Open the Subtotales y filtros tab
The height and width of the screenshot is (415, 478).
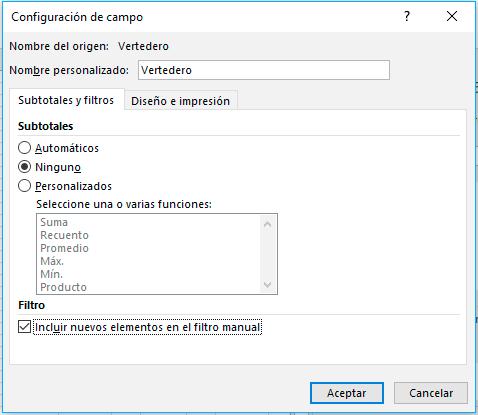coord(66,100)
